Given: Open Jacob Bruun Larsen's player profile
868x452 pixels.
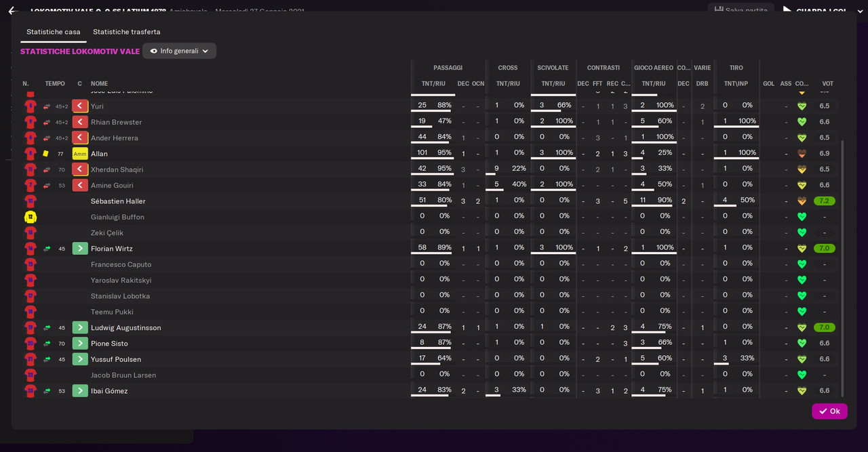Looking at the screenshot, I should pos(123,375).
